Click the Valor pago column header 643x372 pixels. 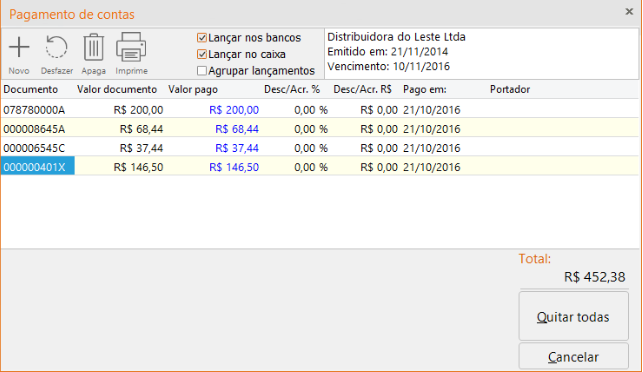click(x=193, y=89)
